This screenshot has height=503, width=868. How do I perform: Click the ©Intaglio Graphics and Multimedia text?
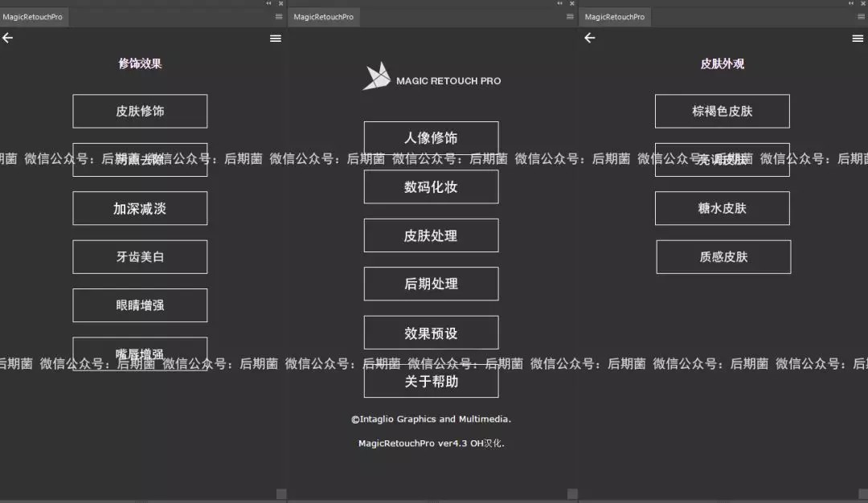coord(432,419)
